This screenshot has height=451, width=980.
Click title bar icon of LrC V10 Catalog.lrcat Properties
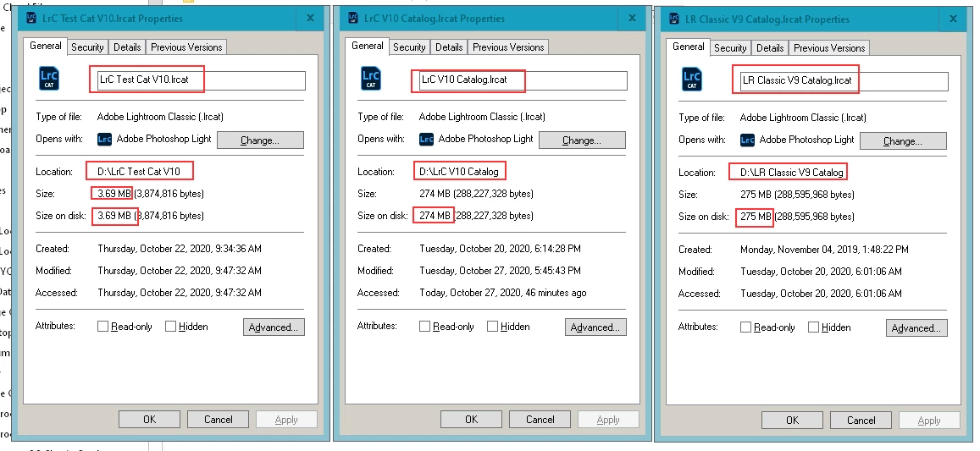tap(353, 18)
